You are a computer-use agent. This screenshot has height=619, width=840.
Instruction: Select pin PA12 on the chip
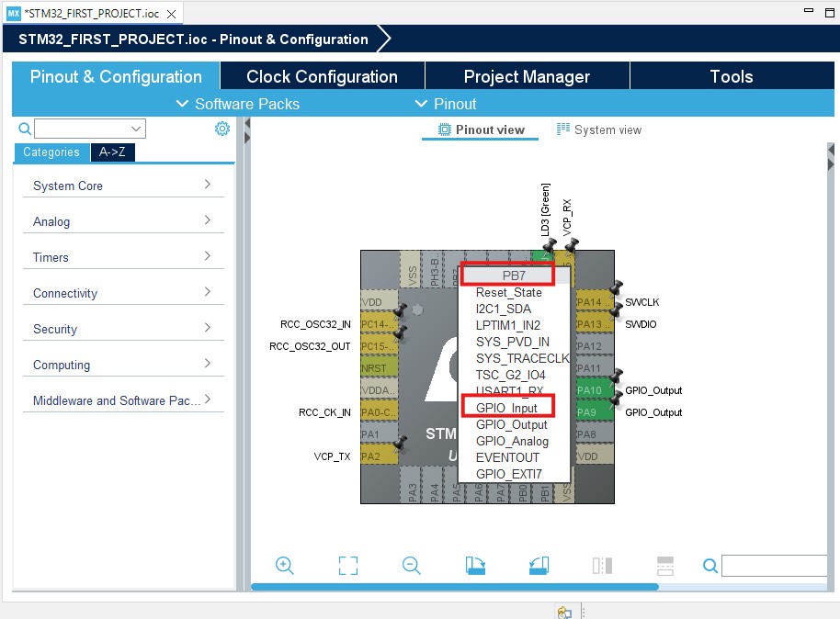(x=594, y=346)
